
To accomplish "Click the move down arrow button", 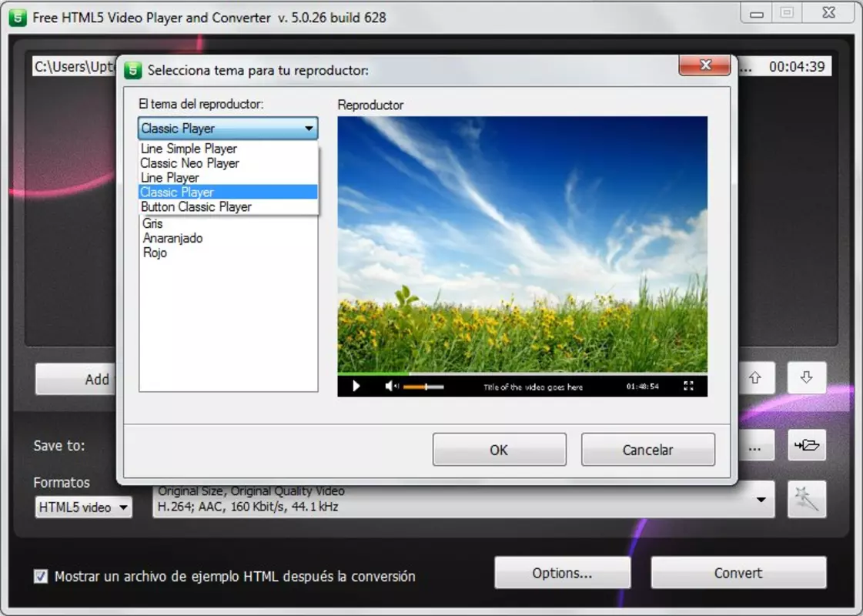I will (x=806, y=377).
